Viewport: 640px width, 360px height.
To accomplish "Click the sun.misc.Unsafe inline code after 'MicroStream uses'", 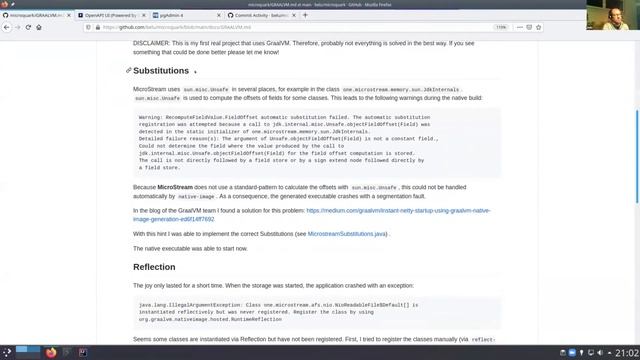I will [x=206, y=89].
